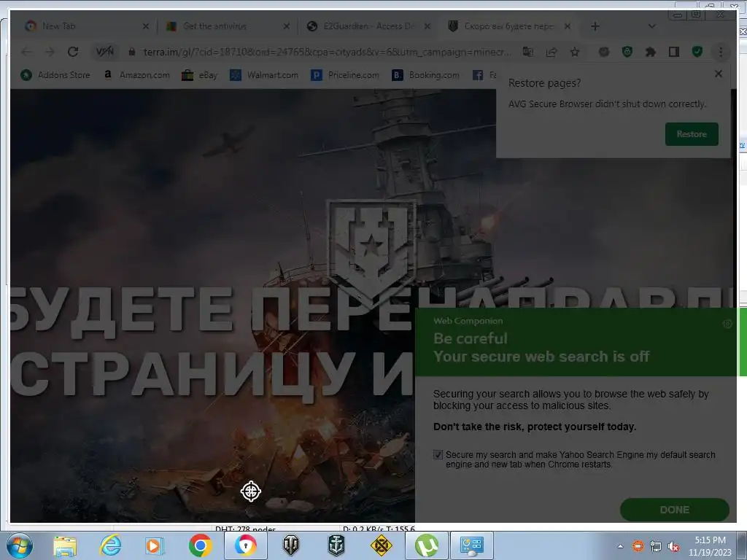This screenshot has height=560, width=747.
Task: Open Web Companion settings gear
Action: [727, 324]
